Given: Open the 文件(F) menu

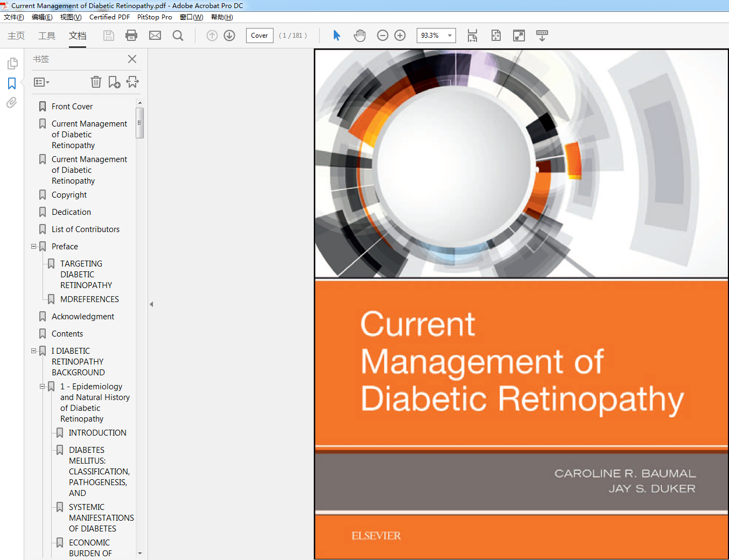Looking at the screenshot, I should pos(13,17).
